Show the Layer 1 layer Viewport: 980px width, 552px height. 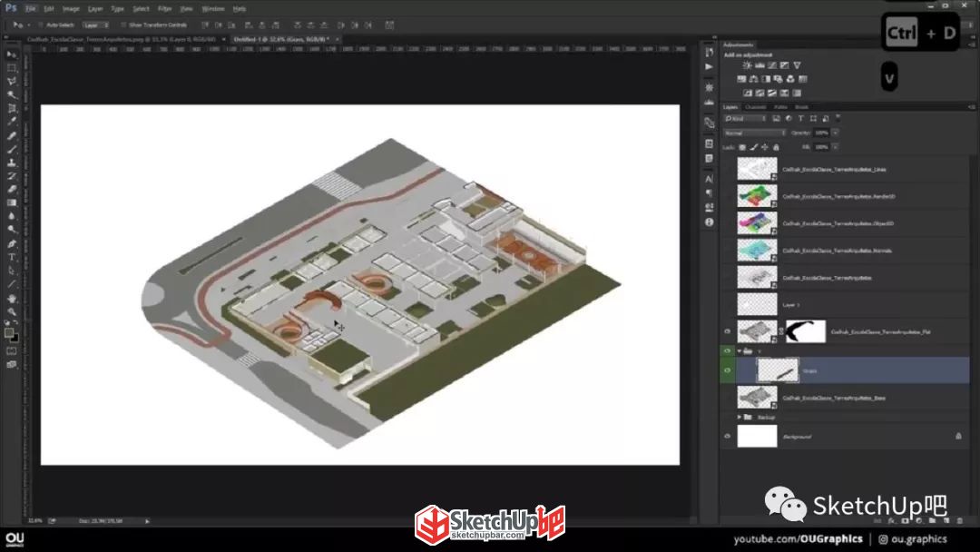coord(727,304)
